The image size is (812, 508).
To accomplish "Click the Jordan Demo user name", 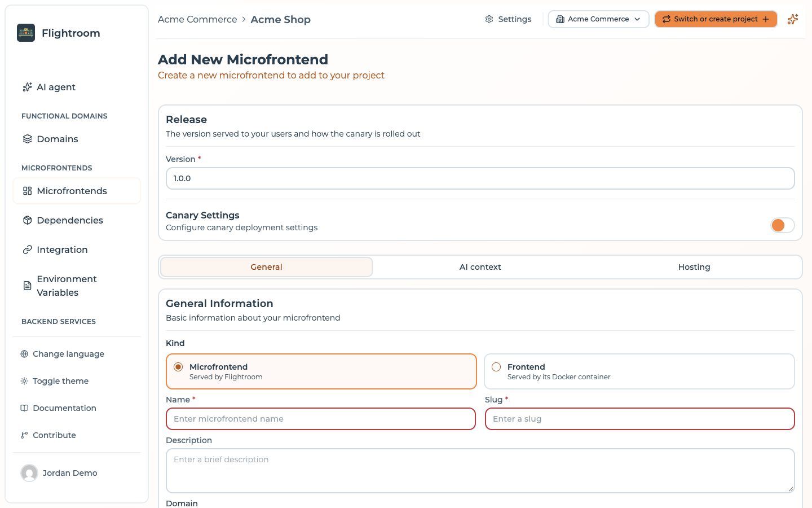I will tap(70, 473).
